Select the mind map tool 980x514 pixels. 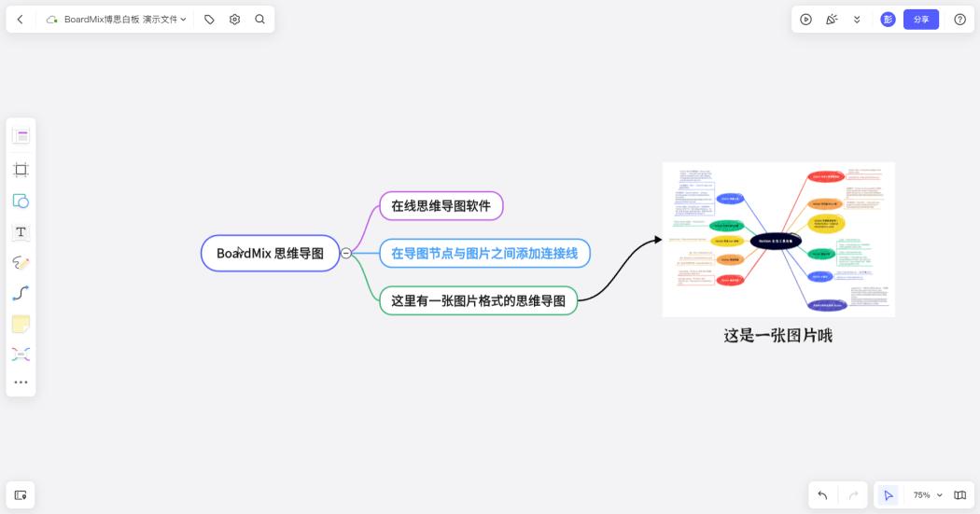21,354
